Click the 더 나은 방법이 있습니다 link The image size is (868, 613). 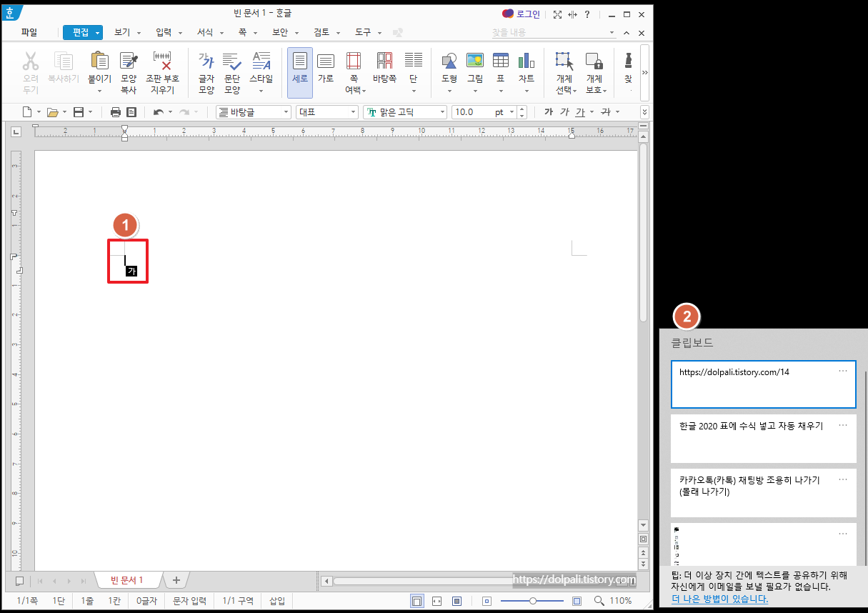pos(719,599)
